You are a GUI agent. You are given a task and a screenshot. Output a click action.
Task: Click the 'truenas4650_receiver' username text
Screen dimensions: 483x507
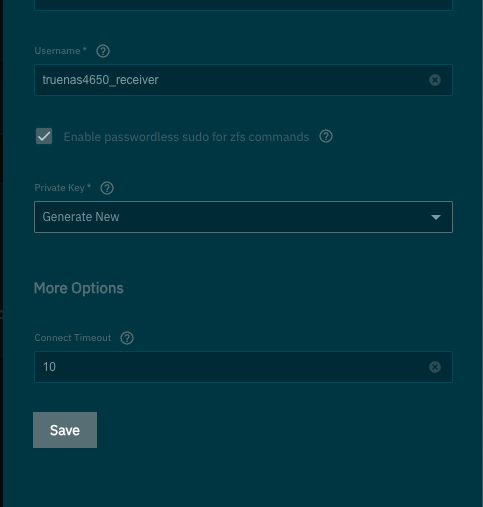pos(100,80)
